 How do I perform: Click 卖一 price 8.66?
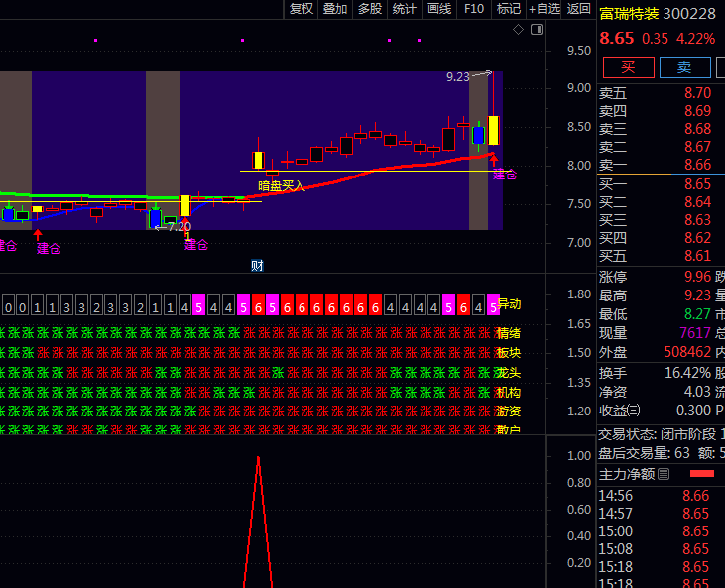[x=697, y=165]
